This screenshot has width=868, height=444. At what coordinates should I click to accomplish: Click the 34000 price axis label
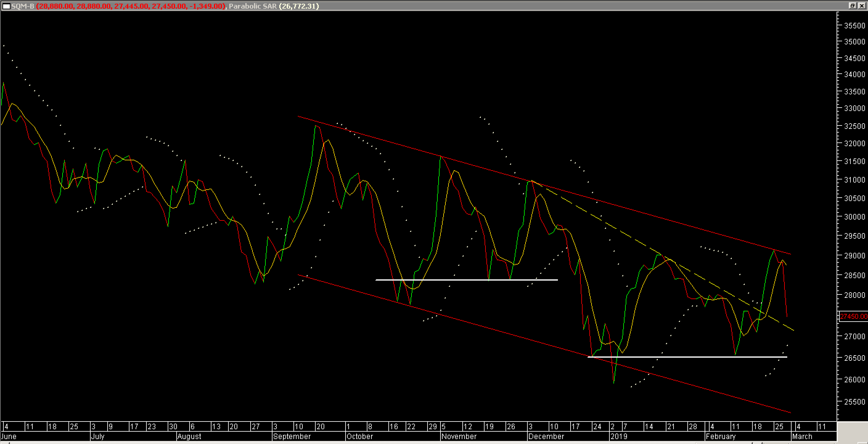pyautogui.click(x=854, y=75)
